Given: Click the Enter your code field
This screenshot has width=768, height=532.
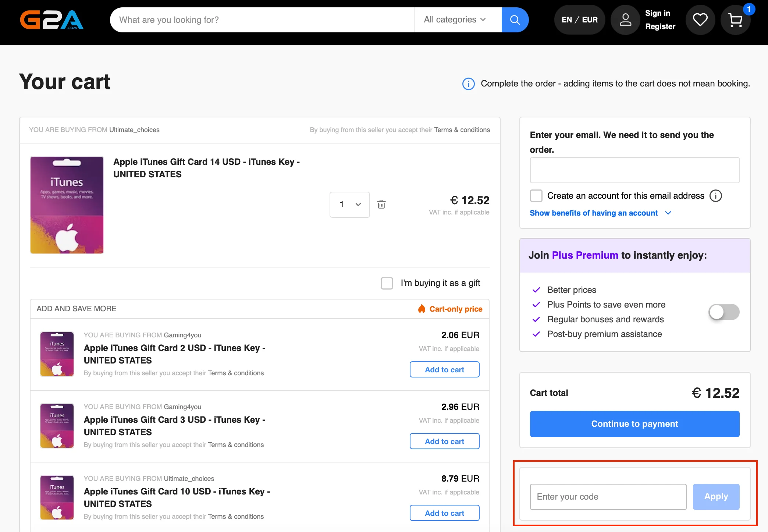Looking at the screenshot, I should [608, 497].
